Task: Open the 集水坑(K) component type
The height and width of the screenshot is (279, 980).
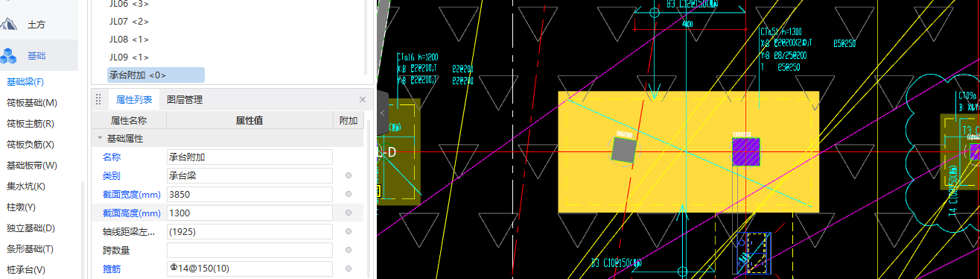Action: [x=26, y=186]
